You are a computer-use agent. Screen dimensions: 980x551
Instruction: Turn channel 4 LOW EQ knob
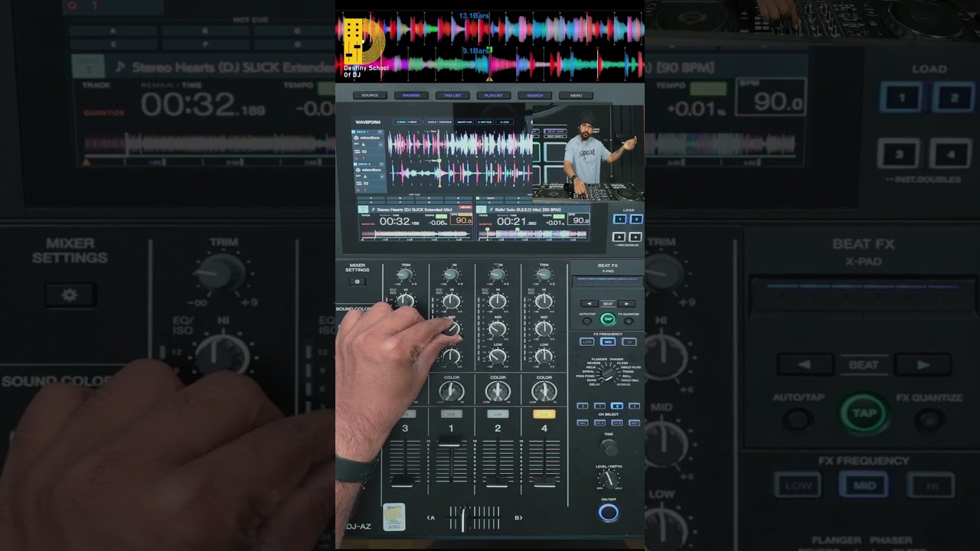click(x=544, y=356)
